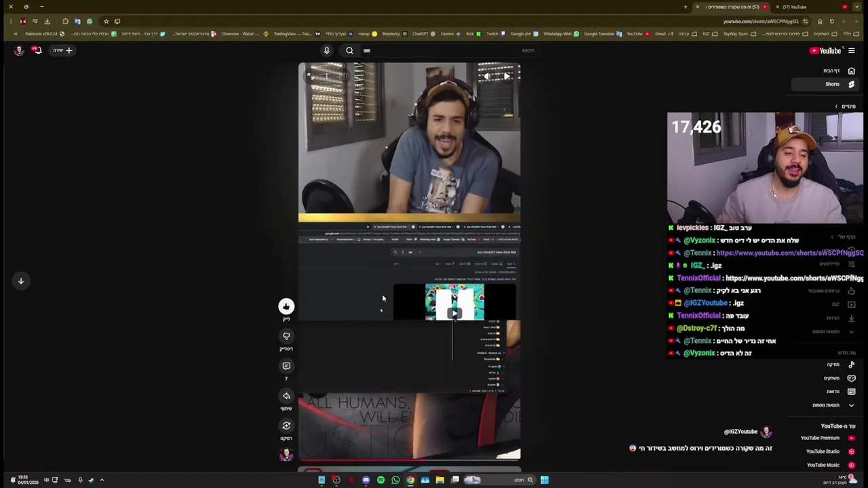The height and width of the screenshot is (488, 868).
Task: Focus the YouTube search field
Action: [451, 50]
